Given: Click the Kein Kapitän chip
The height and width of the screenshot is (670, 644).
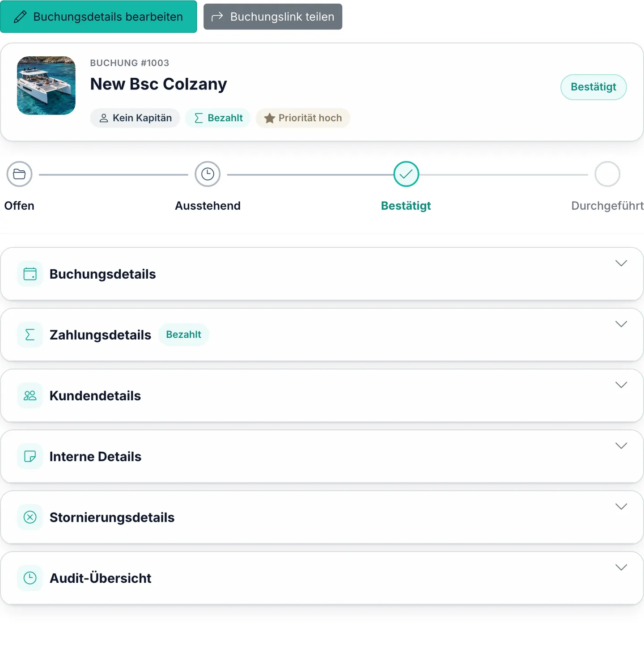Looking at the screenshot, I should [135, 118].
